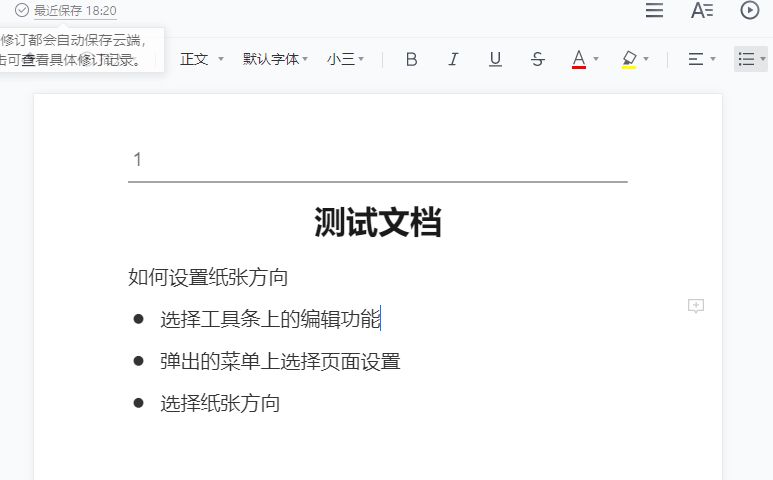Image resolution: width=773 pixels, height=480 pixels.
Task: Click the yellow highlighter icon
Action: (x=628, y=59)
